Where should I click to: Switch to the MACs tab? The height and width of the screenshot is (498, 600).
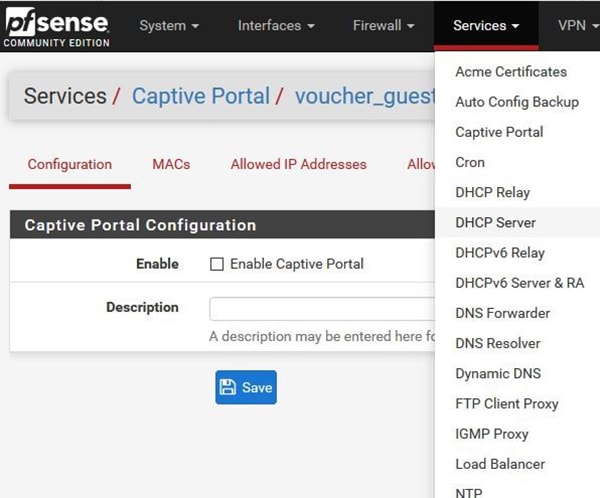(171, 164)
